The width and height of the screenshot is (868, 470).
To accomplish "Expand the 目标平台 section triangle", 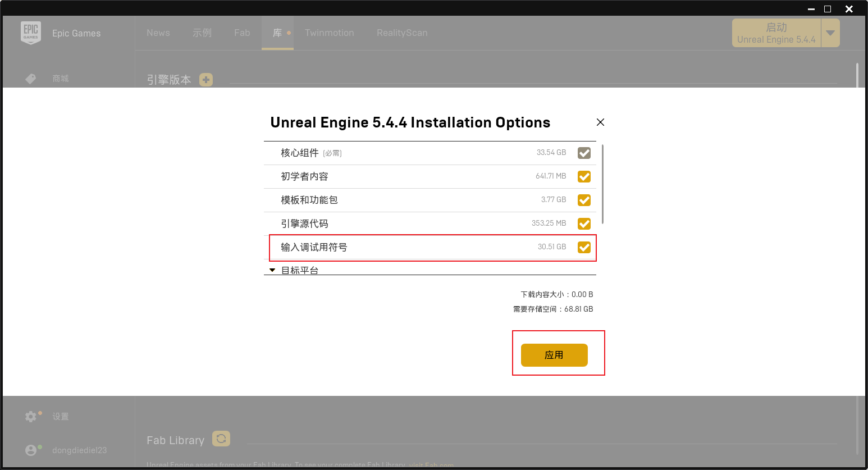I will (272, 270).
